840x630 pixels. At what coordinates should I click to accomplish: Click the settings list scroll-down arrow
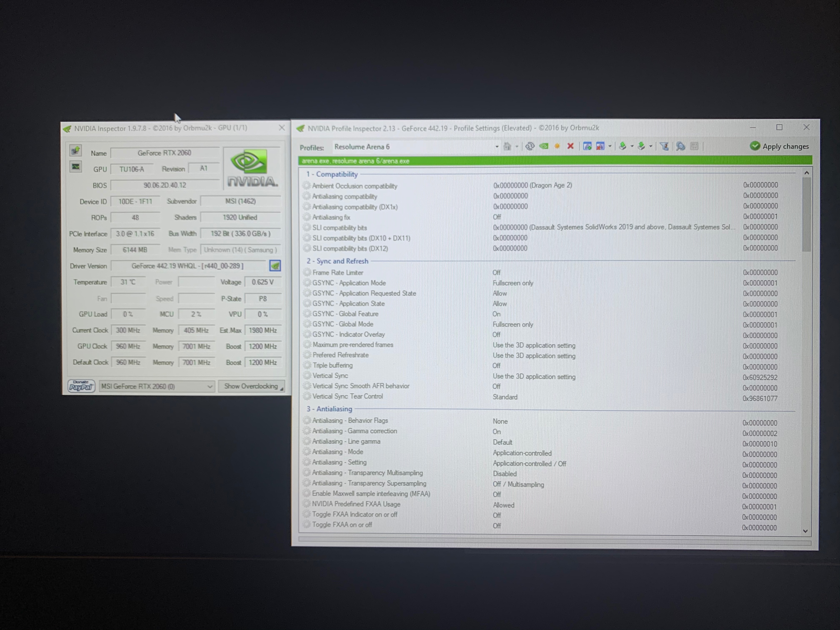(x=805, y=531)
